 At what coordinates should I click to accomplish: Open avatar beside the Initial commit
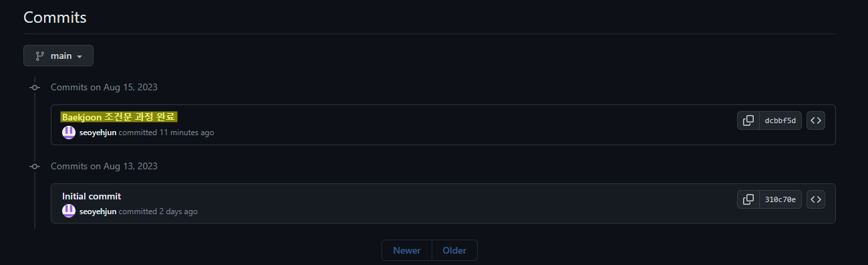[69, 211]
